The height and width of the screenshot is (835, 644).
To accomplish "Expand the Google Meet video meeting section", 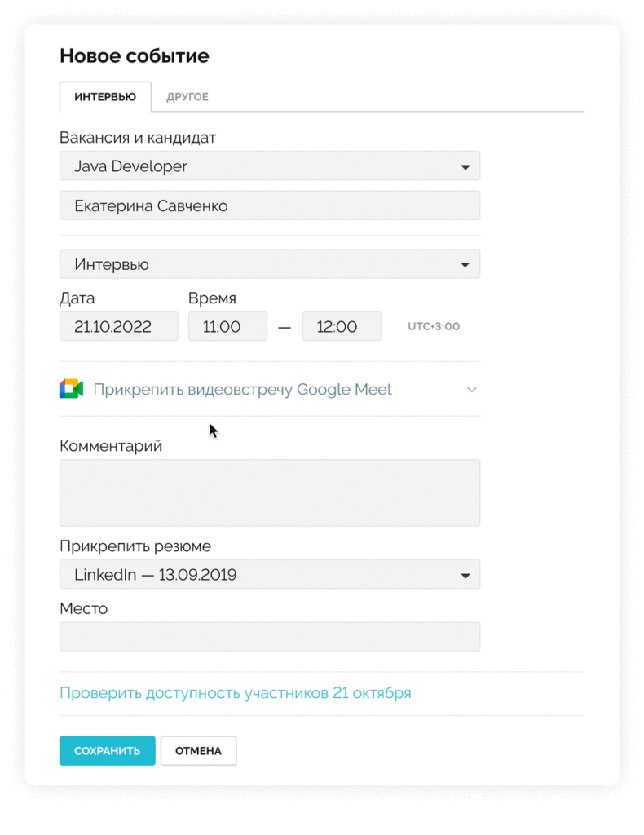I will pos(471,390).
